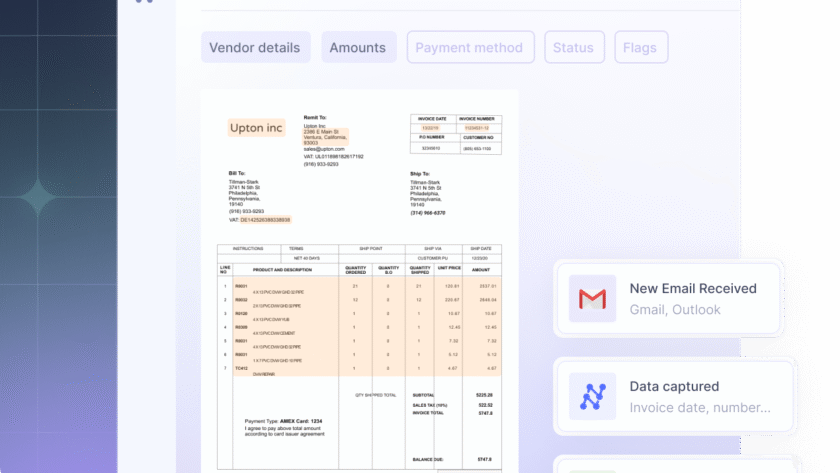840x473 pixels.
Task: Open the Flags tab
Action: click(640, 47)
